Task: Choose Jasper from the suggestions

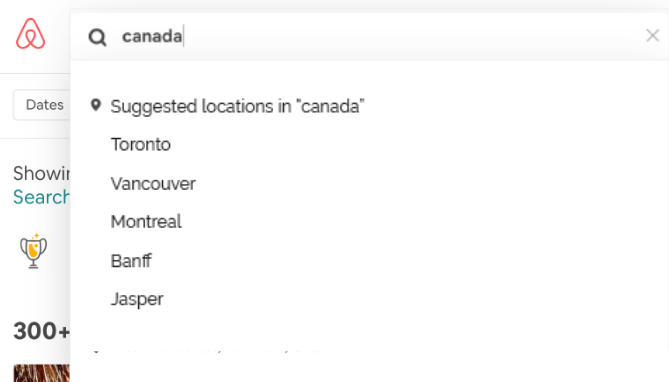Action: click(x=137, y=299)
